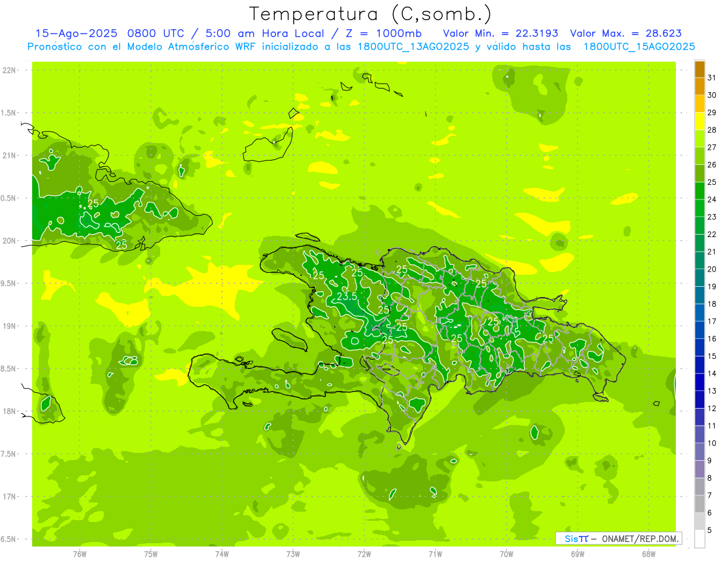Click the "Valor Max. = 28.623" text

pyautogui.click(x=626, y=33)
